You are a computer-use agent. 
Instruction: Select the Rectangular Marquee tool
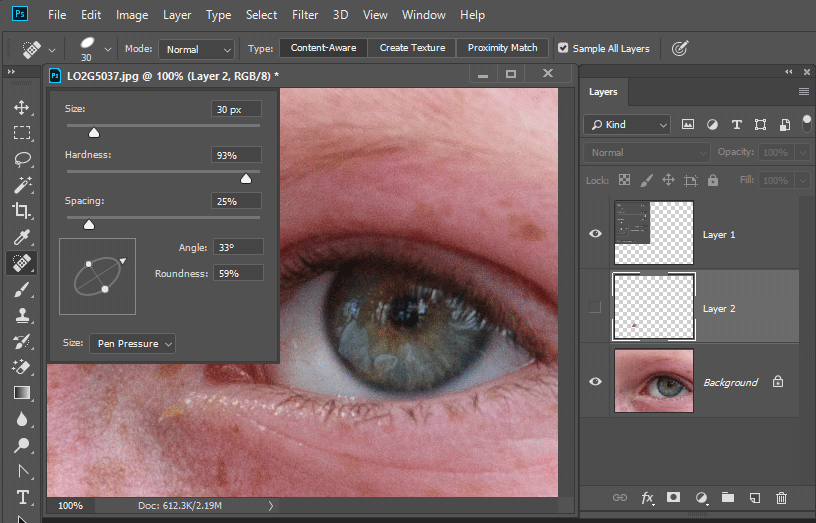click(22, 133)
